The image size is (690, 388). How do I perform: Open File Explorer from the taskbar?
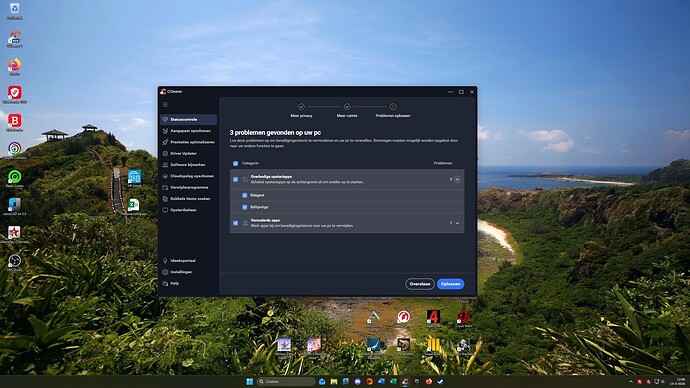(334, 381)
